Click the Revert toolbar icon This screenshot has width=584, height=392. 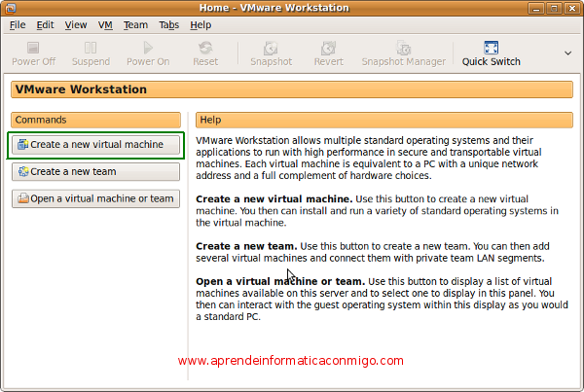coord(329,48)
